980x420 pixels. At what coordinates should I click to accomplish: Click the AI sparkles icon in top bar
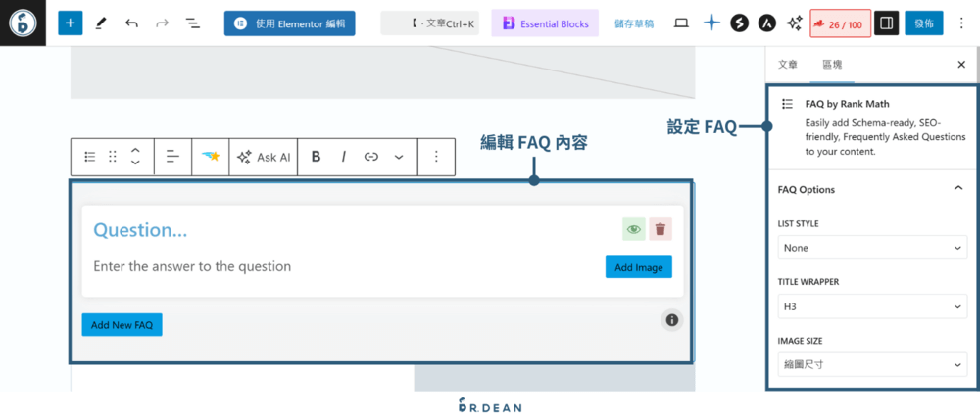coord(795,23)
